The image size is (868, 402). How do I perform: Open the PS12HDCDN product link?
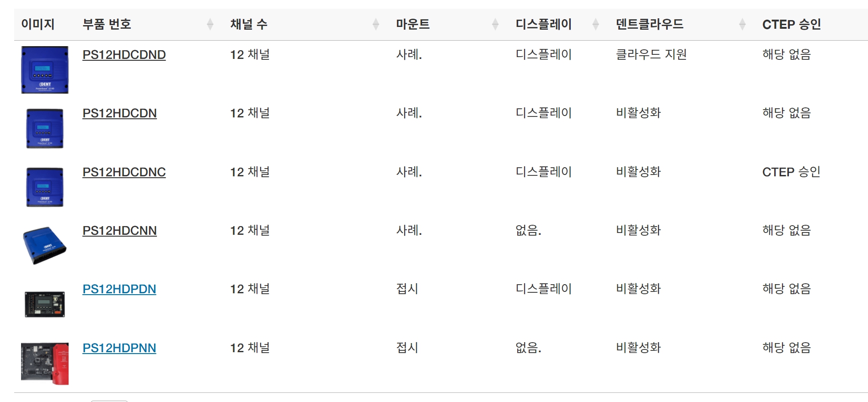click(119, 113)
